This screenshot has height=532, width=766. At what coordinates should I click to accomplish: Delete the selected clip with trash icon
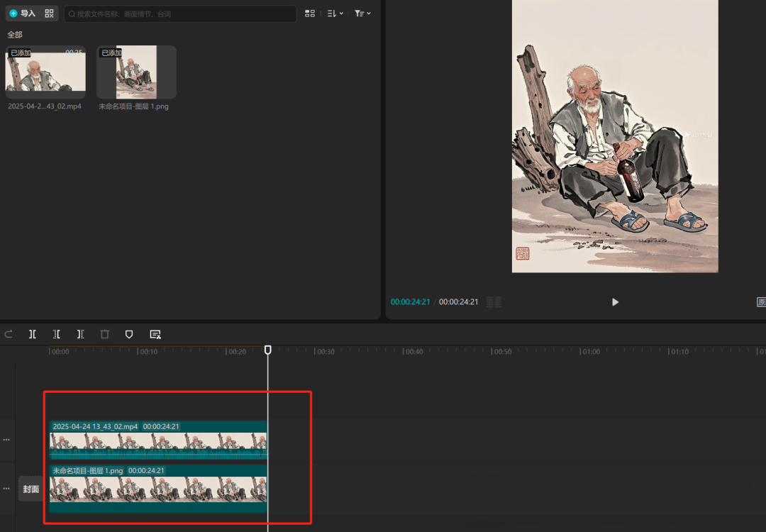tap(104, 334)
